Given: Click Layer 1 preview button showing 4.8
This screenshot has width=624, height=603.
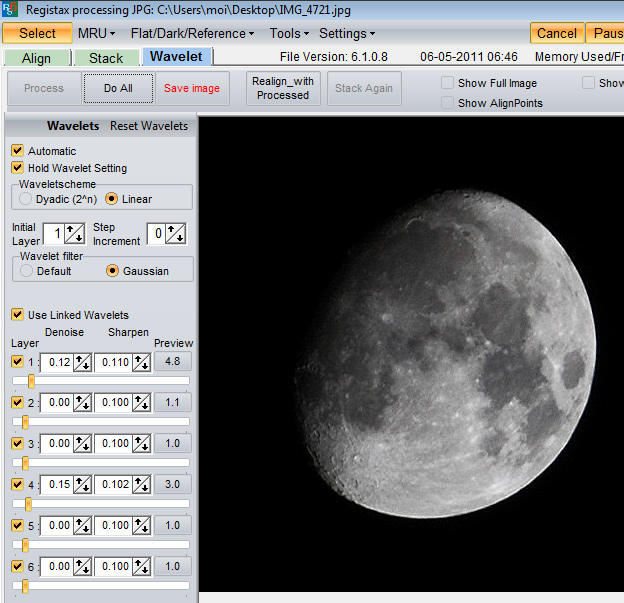Looking at the screenshot, I should 172,362.
